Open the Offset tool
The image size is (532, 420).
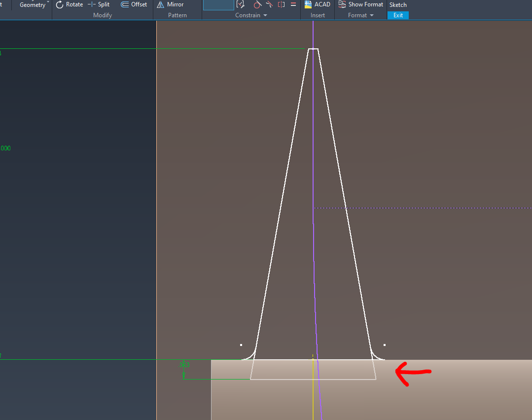[x=134, y=4]
